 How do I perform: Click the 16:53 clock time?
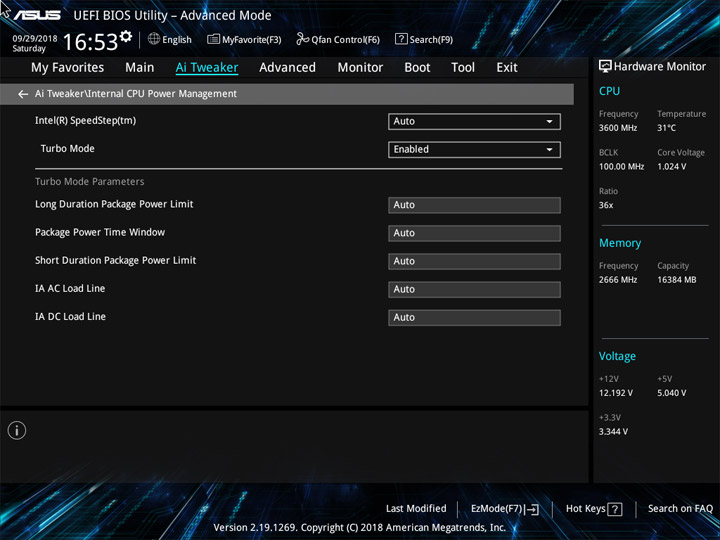(x=90, y=42)
